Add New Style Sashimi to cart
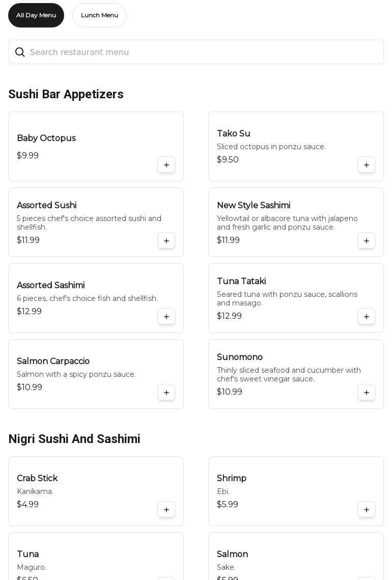392x580 pixels. tap(367, 241)
